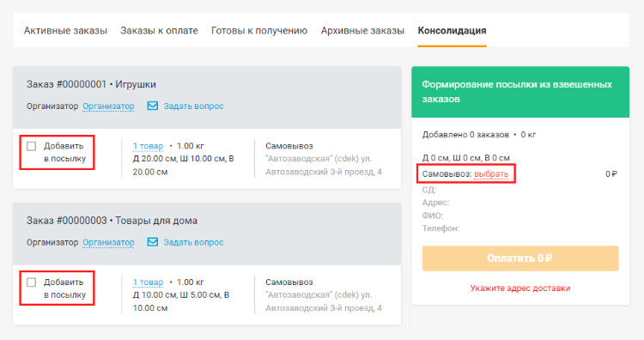Click Самовывоз address in order #00000001
Image resolution: width=644 pixels, height=340 pixels.
coord(324,165)
